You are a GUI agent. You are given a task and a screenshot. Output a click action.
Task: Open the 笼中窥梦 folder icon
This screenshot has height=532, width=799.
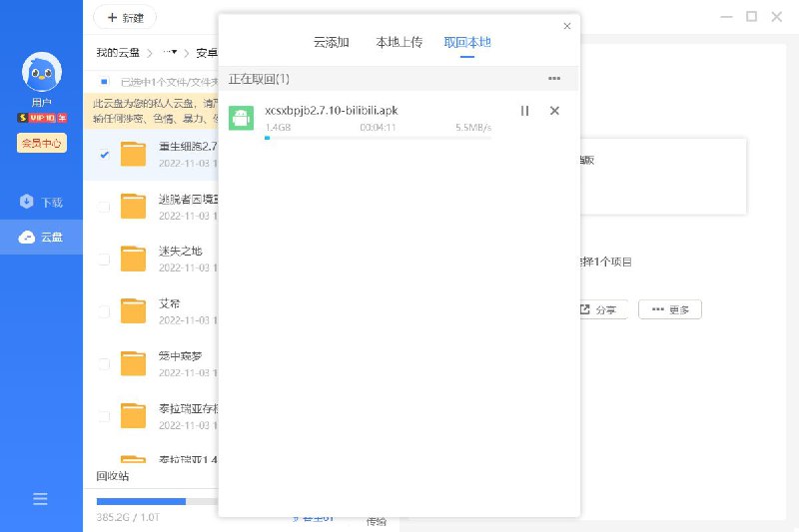pos(134,364)
